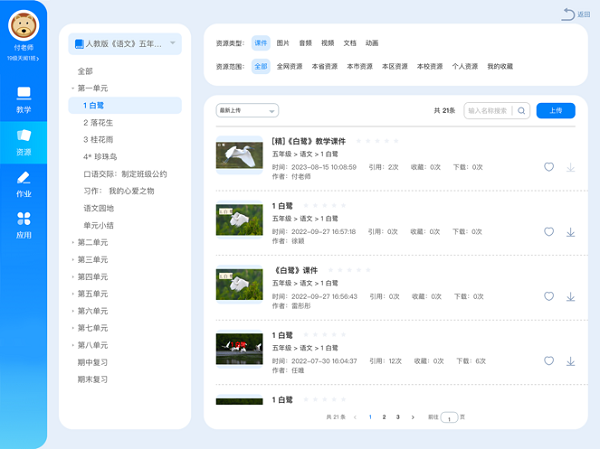
Task: Click the search magnifier icon
Action: pos(520,111)
